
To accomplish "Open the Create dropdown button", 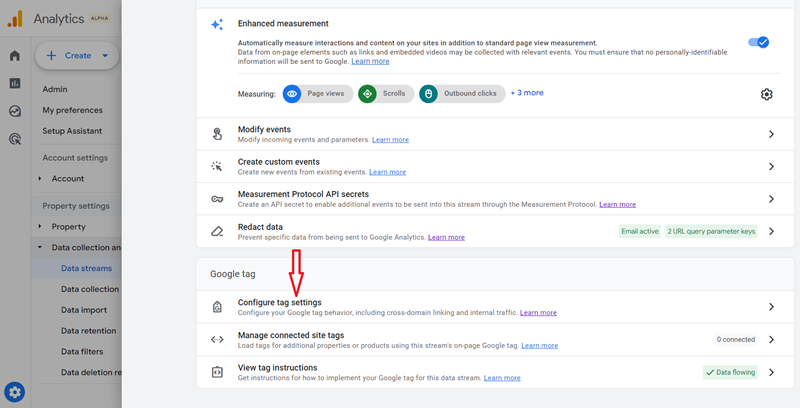I will [x=77, y=56].
